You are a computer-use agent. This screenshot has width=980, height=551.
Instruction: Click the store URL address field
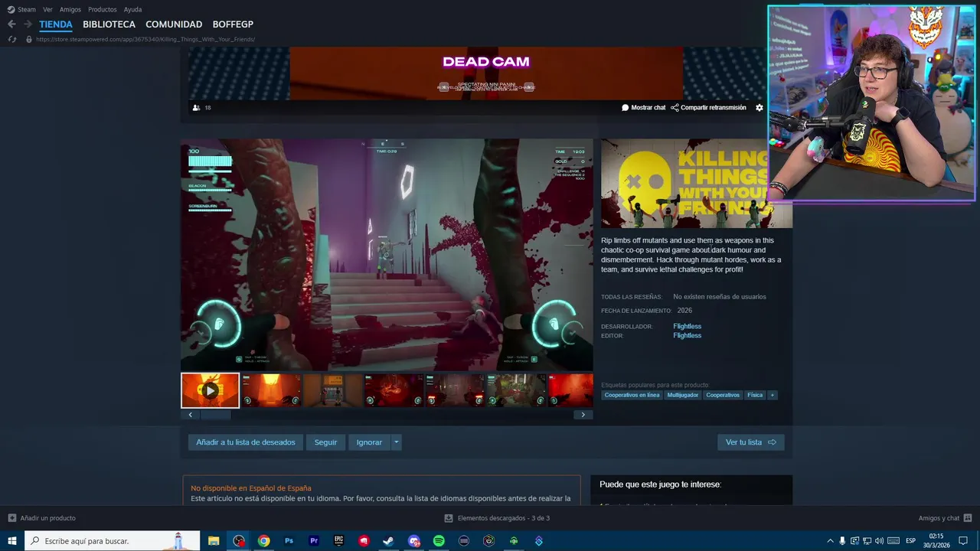pos(145,39)
